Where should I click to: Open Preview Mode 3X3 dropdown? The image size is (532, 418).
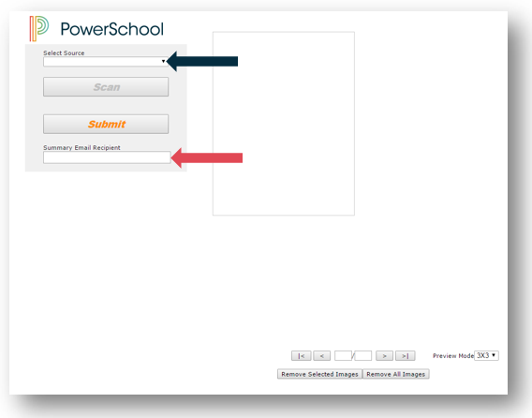(x=486, y=355)
